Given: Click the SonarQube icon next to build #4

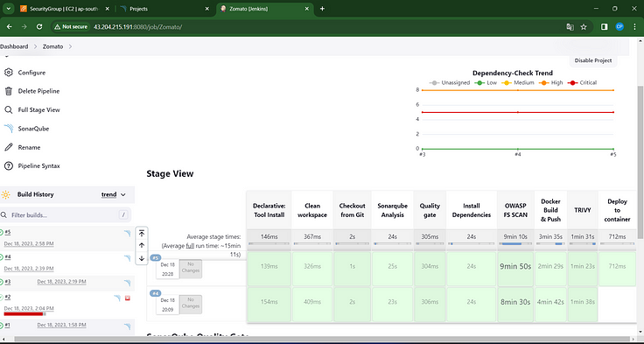Looking at the screenshot, I should 128,258.
